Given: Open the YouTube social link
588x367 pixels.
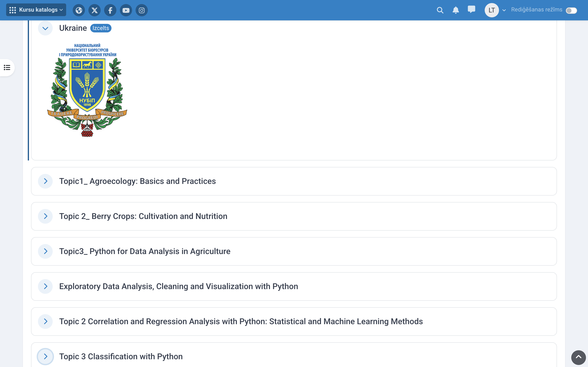Looking at the screenshot, I should point(126,10).
